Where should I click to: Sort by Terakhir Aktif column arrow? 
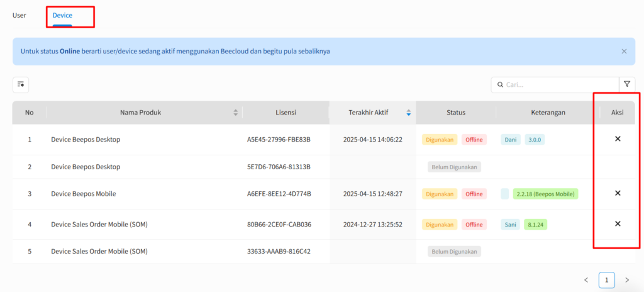pyautogui.click(x=408, y=113)
